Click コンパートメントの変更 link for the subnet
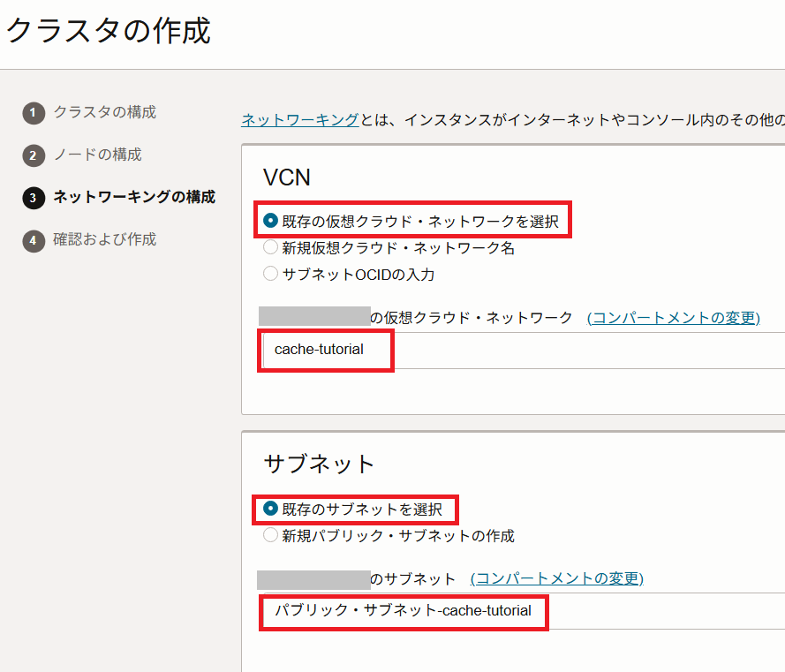Screen dimensions: 785x672 pyautogui.click(x=556, y=579)
